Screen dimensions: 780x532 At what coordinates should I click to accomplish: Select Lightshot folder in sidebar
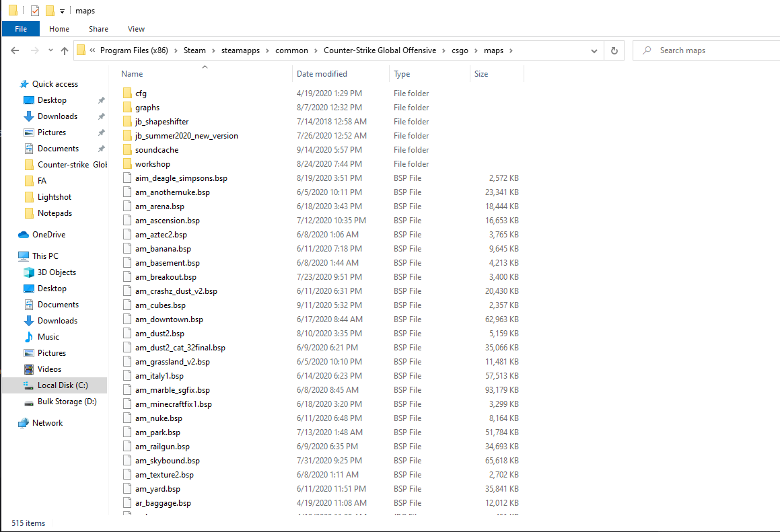[x=55, y=197]
